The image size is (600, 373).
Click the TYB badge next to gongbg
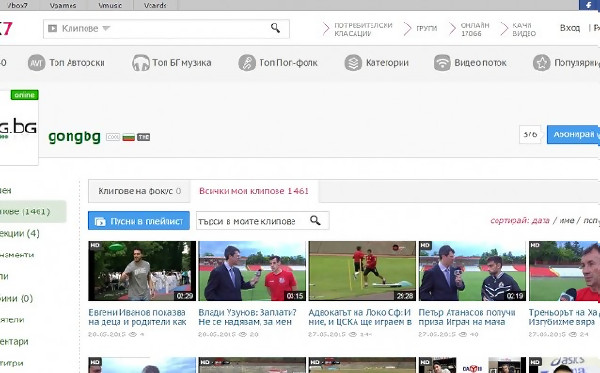143,137
